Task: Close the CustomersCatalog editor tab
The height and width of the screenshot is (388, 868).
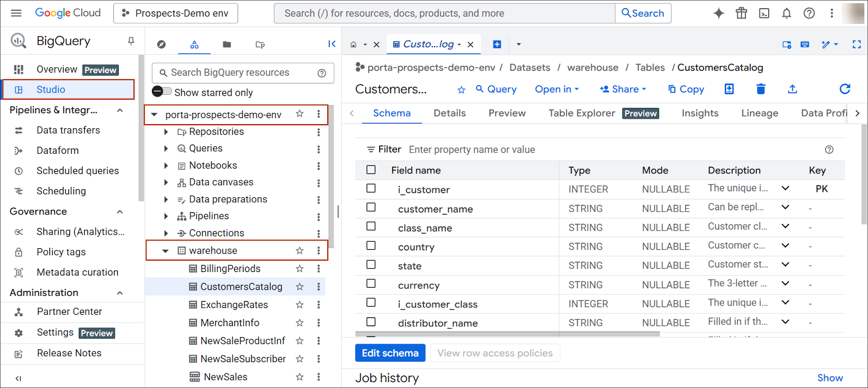Action: point(470,44)
